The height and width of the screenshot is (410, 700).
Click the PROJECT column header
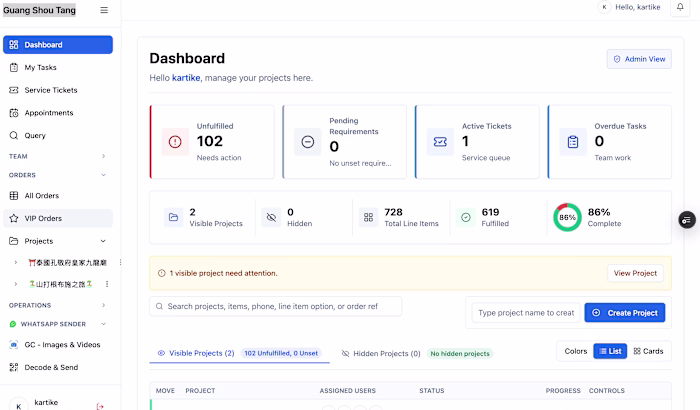pyautogui.click(x=200, y=391)
